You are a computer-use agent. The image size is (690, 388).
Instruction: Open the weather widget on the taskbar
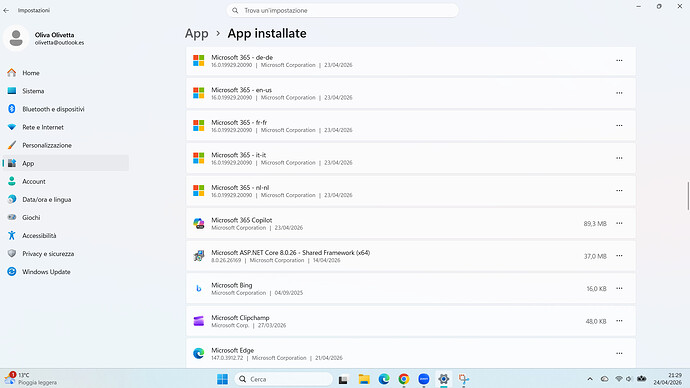click(31, 379)
